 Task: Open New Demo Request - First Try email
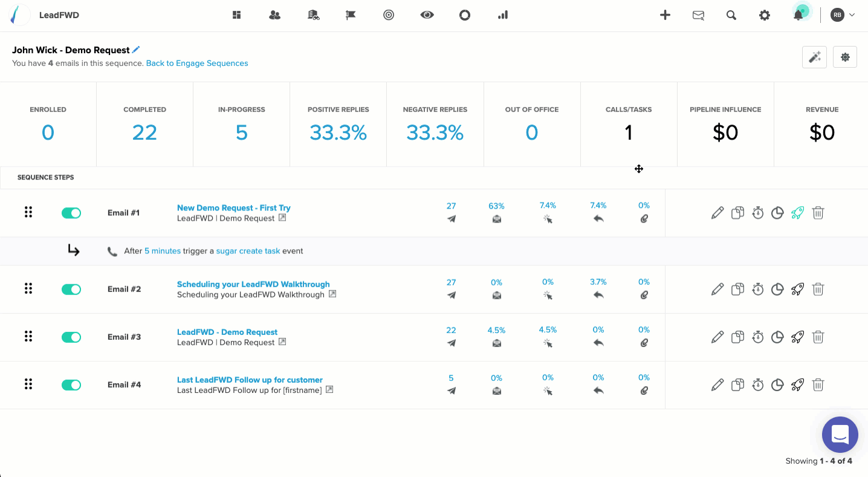[234, 208]
